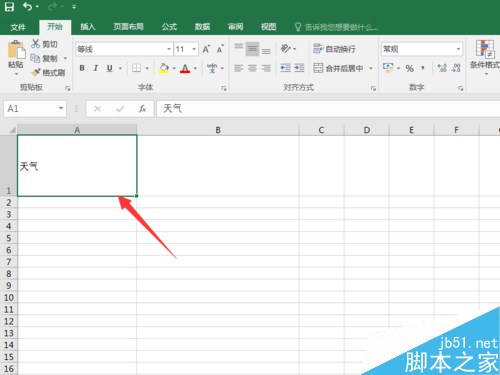Screen dimensions: 500x375
Task: Open the 文件 menu
Action: [x=18, y=27]
